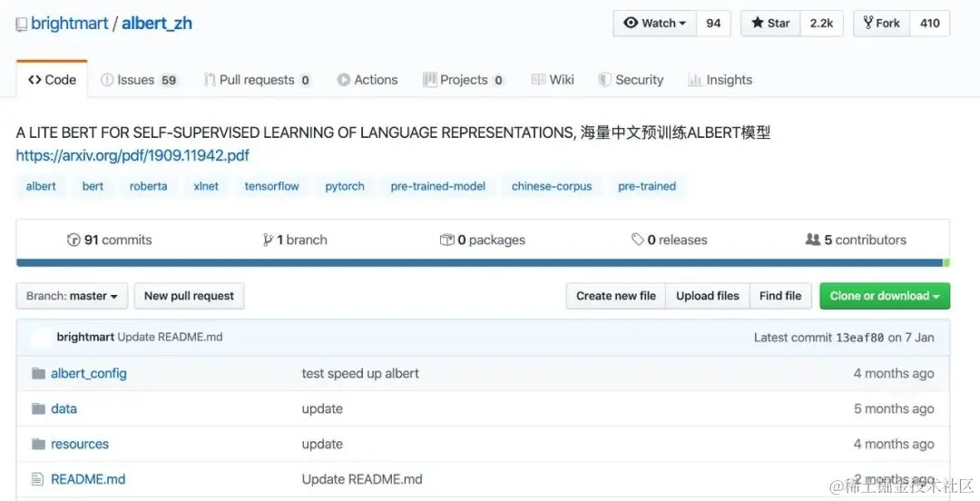Screen dimensions: 980x501
Task: Click the repository book icon
Action: pyautogui.click(x=21, y=25)
